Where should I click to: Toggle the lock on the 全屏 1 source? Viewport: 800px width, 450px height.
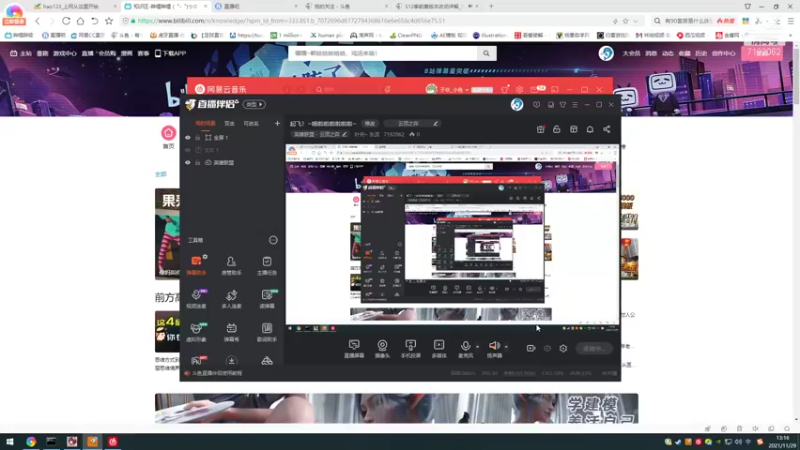pyautogui.click(x=197, y=138)
